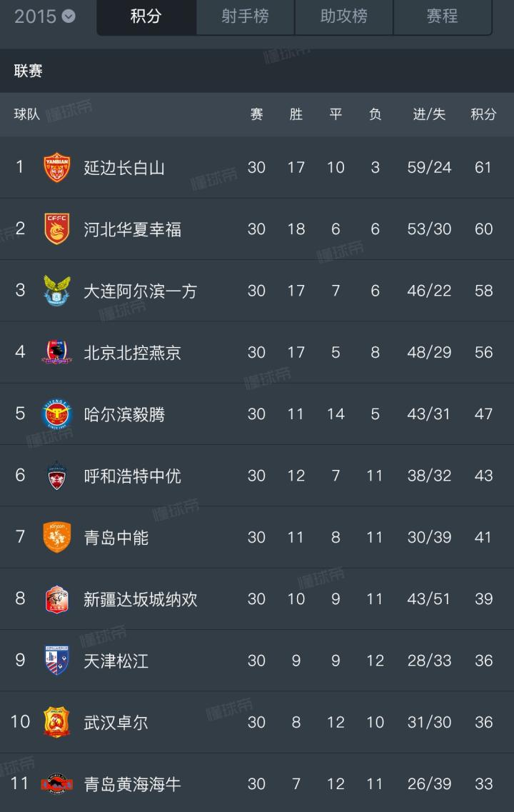Click the 武汉卓尔 team crest
The image size is (514, 812).
pos(57,722)
